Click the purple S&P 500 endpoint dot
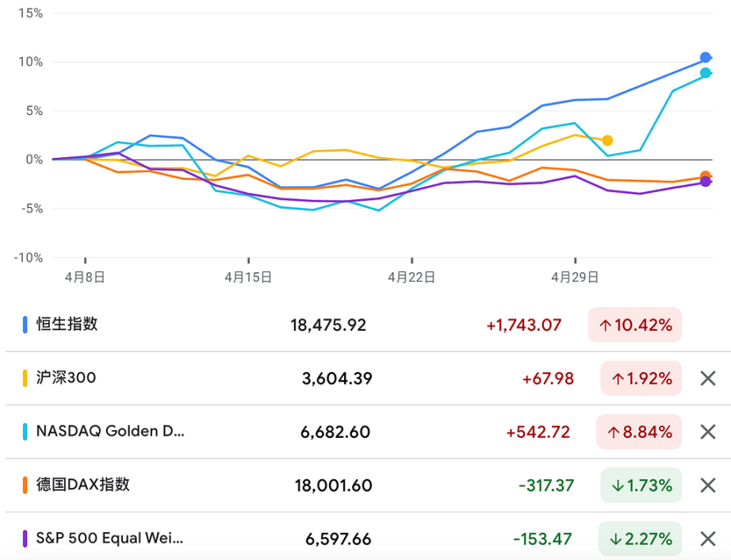 [x=706, y=182]
